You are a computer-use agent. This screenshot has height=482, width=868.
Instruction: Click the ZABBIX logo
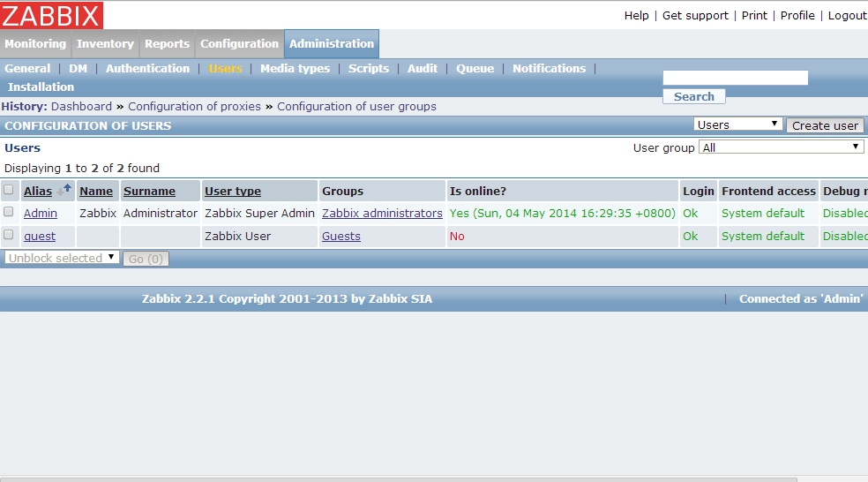click(x=51, y=15)
